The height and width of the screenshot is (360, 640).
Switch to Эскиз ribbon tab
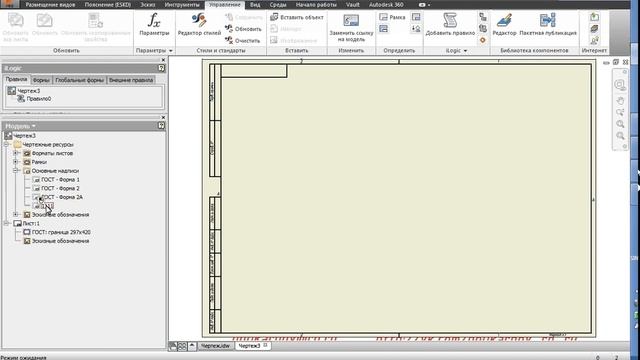click(x=148, y=5)
